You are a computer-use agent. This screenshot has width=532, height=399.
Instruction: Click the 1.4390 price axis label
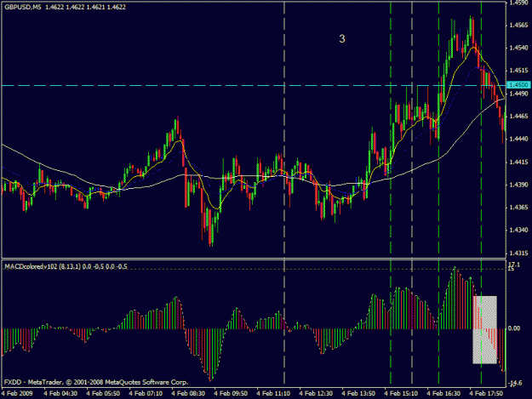click(519, 185)
